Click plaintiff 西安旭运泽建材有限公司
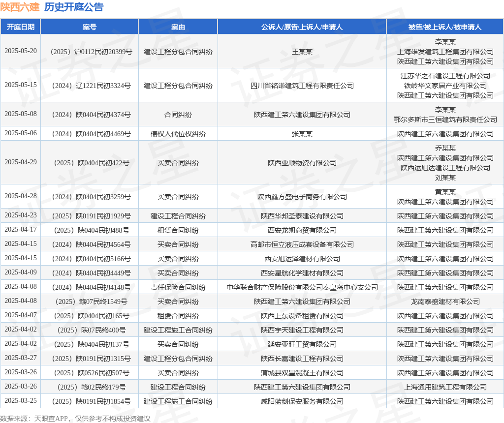 coord(302,259)
